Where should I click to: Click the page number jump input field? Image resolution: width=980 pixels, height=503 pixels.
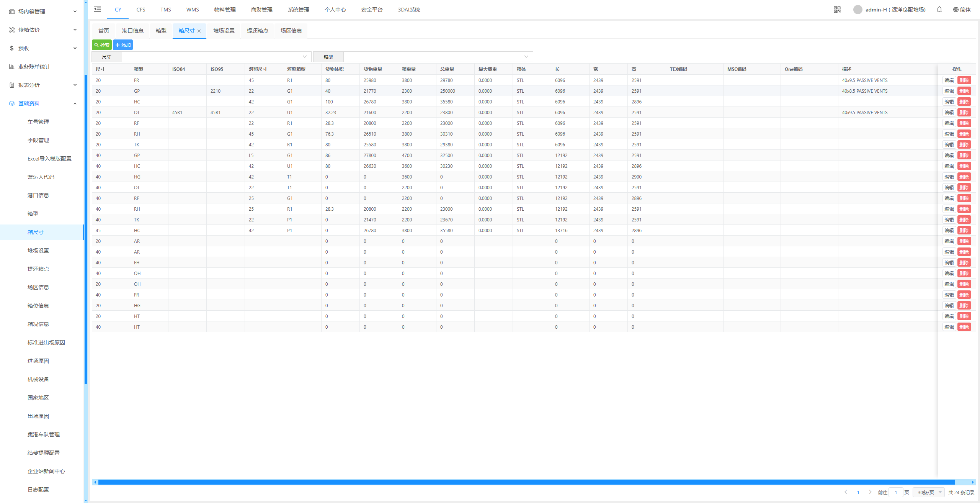(896, 492)
